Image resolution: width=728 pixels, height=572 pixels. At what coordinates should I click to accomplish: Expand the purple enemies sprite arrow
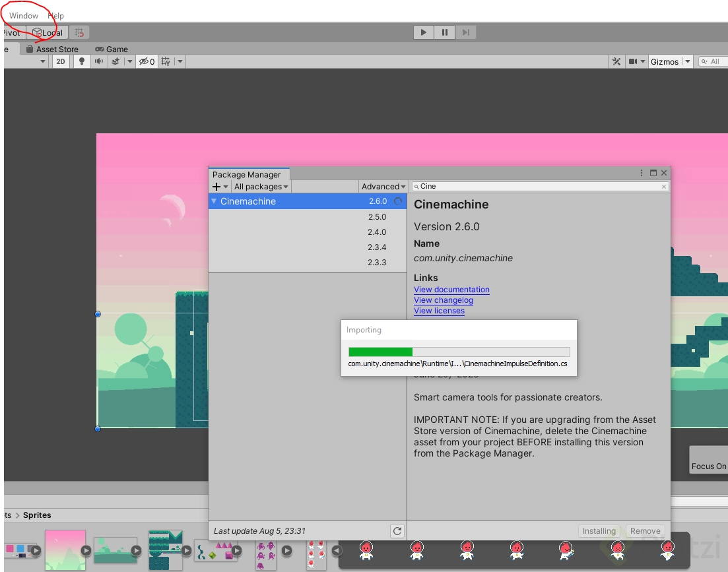point(287,550)
